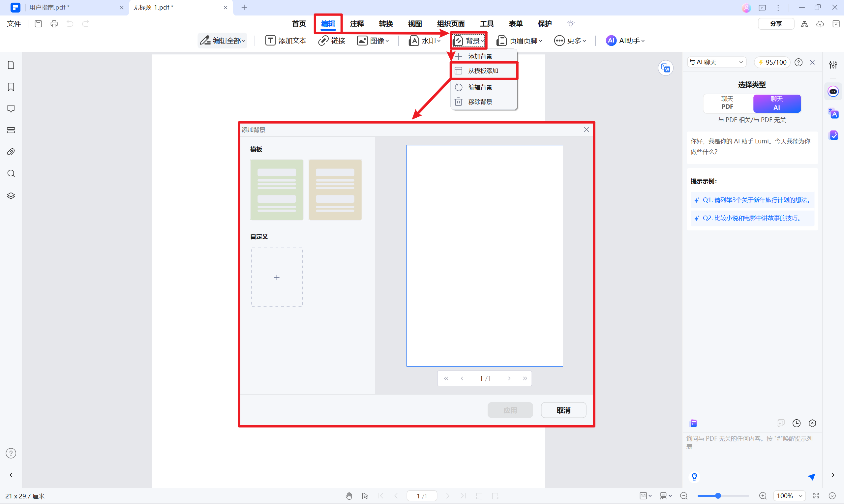844x504 pixels.
Task: Switch to Chat AI mode
Action: [x=776, y=103]
